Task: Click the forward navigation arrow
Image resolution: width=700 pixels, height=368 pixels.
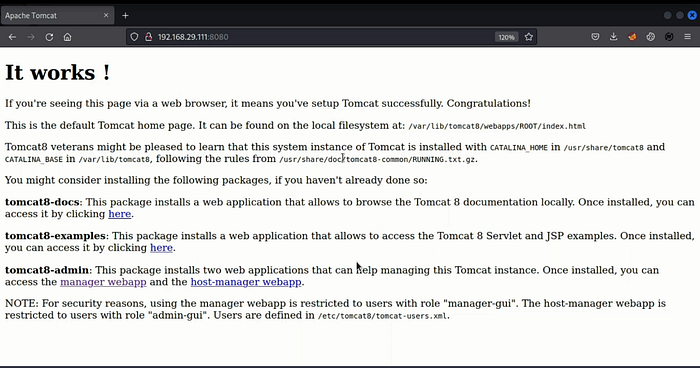Action: tap(31, 37)
